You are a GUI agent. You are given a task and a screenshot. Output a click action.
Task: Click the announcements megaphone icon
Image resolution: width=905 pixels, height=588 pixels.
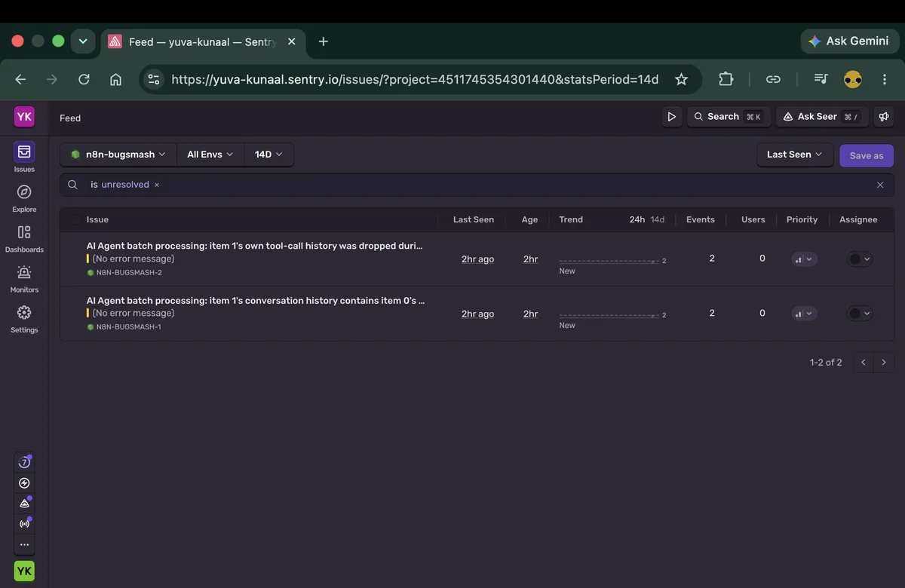click(x=882, y=117)
